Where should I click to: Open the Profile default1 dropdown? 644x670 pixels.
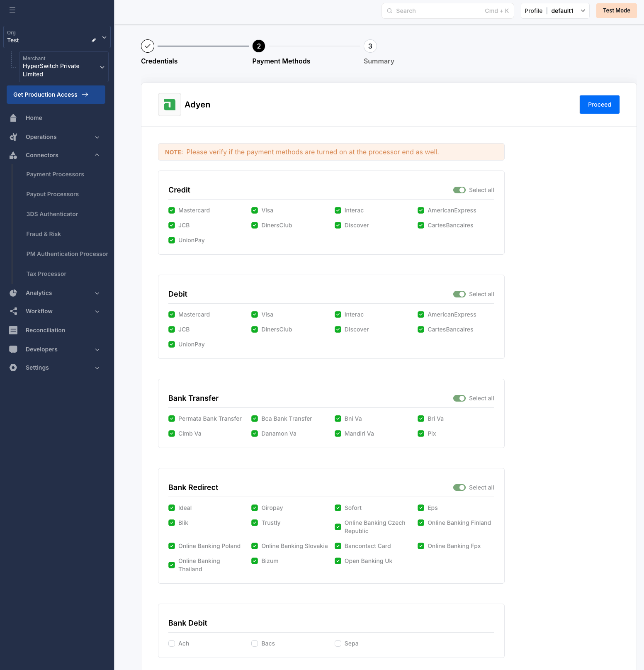pyautogui.click(x=555, y=11)
